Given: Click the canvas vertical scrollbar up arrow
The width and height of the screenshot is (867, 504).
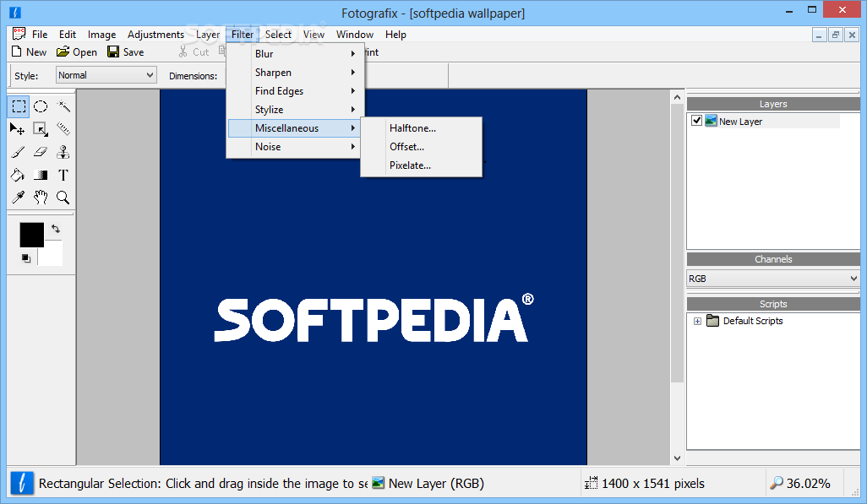Looking at the screenshot, I should pos(677,97).
